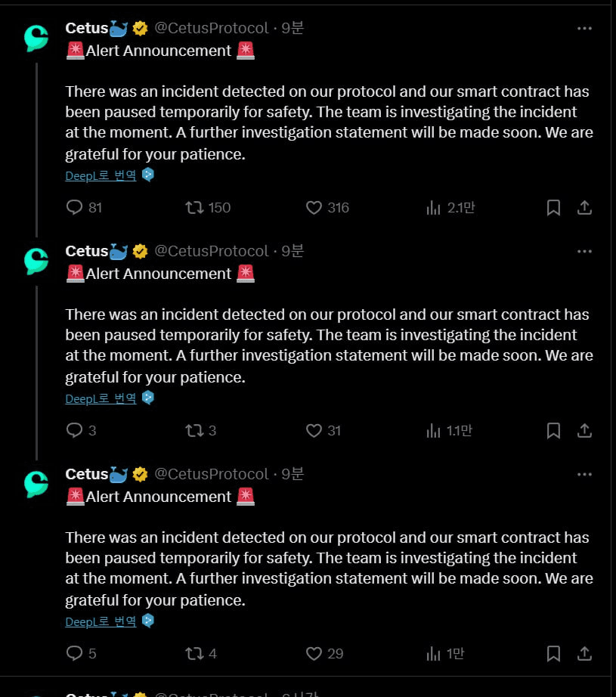Share the third Cetus tweet
This screenshot has width=616, height=697.
pyautogui.click(x=584, y=653)
